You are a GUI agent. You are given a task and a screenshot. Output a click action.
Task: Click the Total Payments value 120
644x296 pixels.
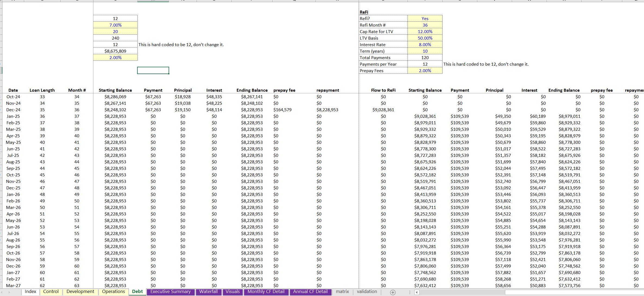[x=425, y=58]
